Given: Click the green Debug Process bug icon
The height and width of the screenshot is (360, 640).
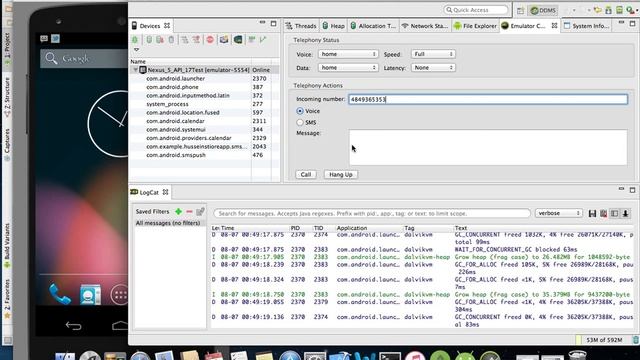Looking at the screenshot, I should click(135, 40).
